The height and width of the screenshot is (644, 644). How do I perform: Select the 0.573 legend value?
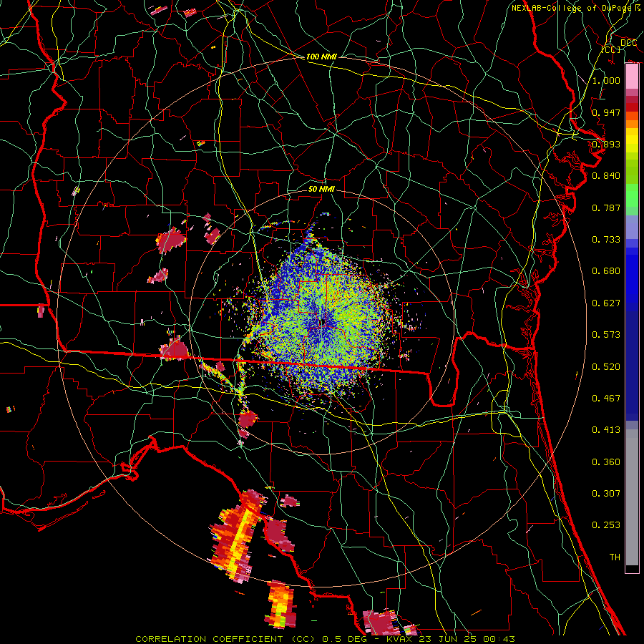point(606,334)
